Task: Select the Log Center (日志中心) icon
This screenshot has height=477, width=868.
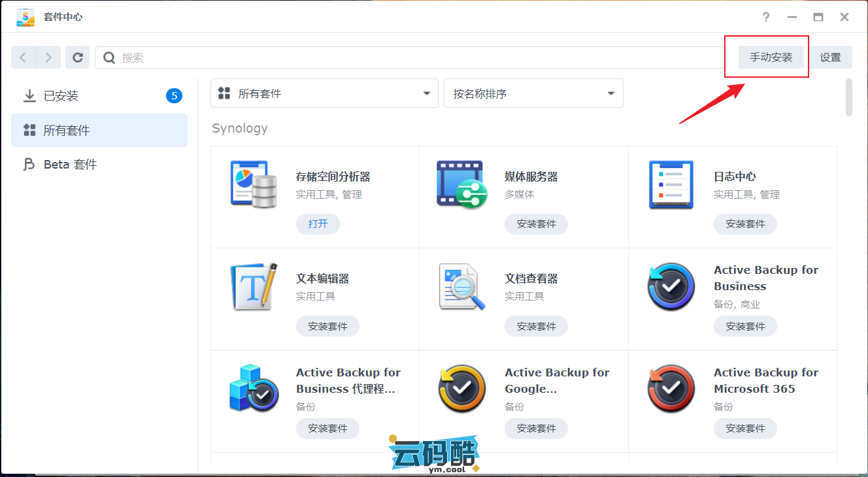Action: coord(671,185)
